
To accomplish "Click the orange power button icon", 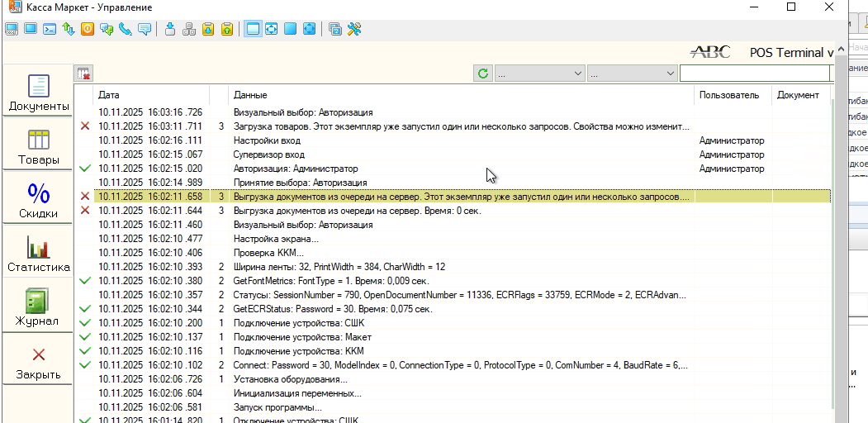I will point(88,29).
